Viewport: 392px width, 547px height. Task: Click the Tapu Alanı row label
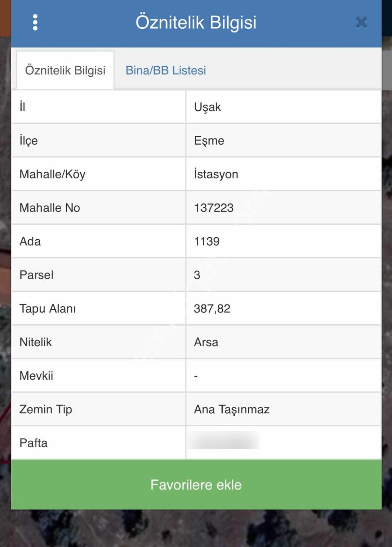[x=48, y=309]
